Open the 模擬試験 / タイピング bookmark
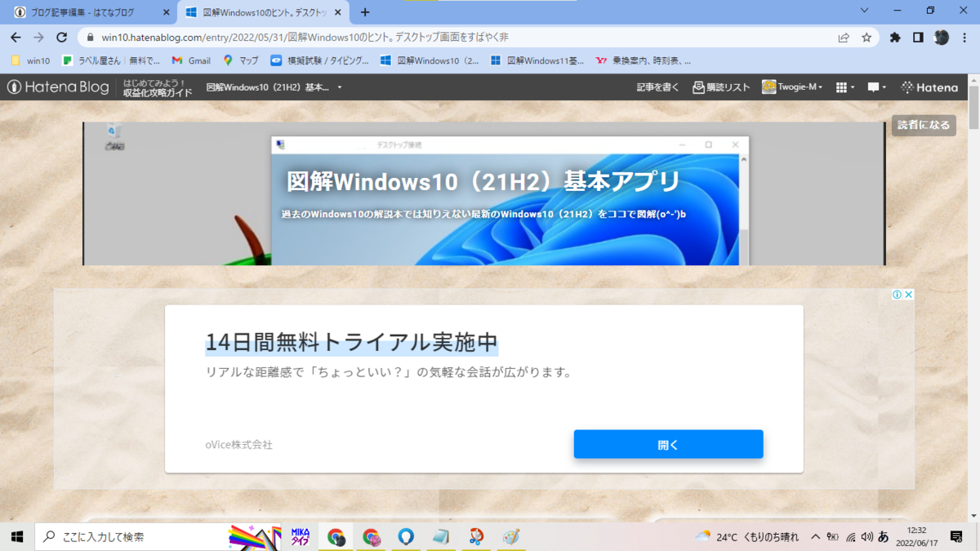The width and height of the screenshot is (980, 551). click(319, 60)
